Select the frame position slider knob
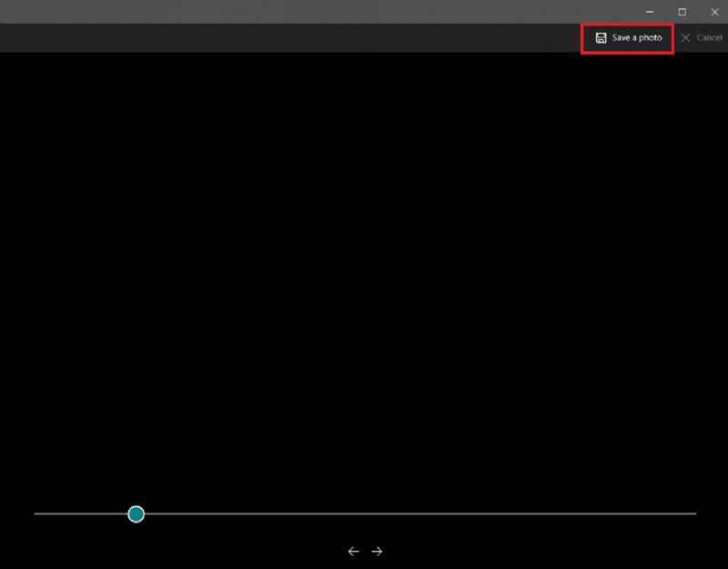728x569 pixels. 136,514
